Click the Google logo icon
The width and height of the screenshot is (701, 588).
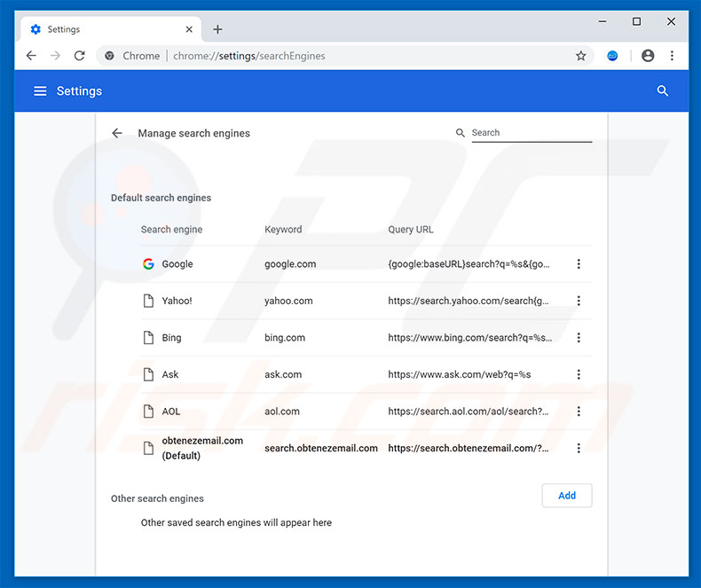(148, 264)
